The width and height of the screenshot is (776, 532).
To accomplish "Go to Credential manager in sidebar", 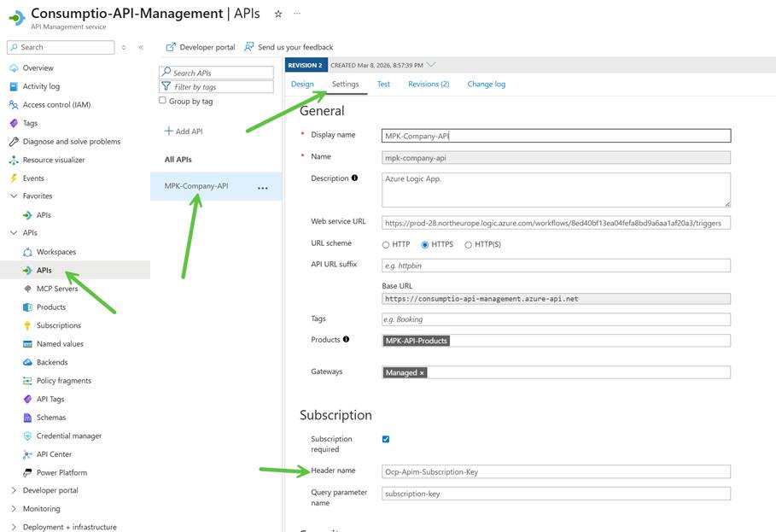I will (x=68, y=436).
